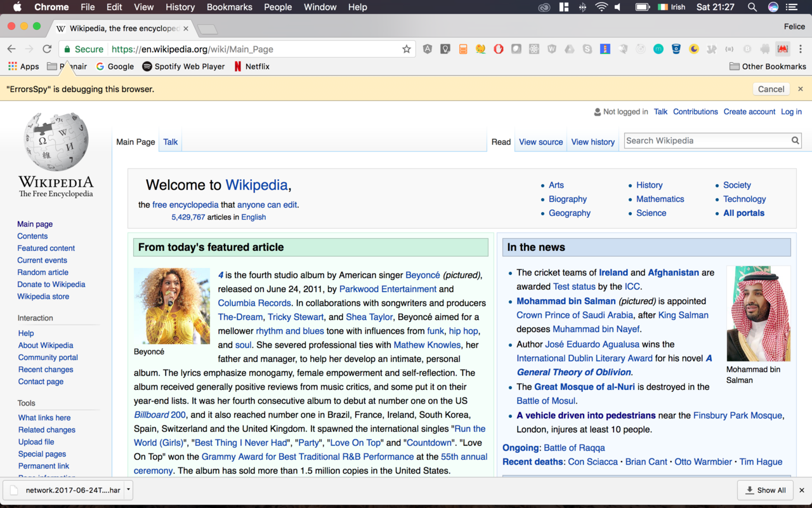The height and width of the screenshot is (508, 812).
Task: Reload the page with the refresh icon
Action: coord(47,49)
